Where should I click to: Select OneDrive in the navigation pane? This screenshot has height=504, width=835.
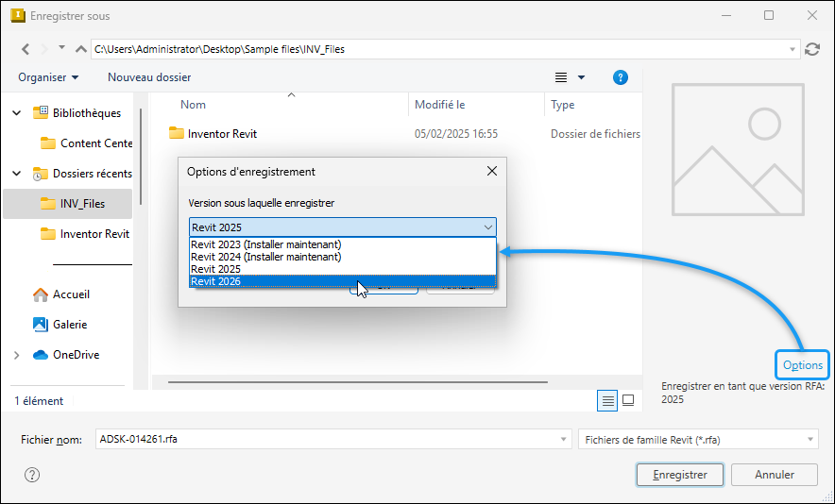point(66,355)
